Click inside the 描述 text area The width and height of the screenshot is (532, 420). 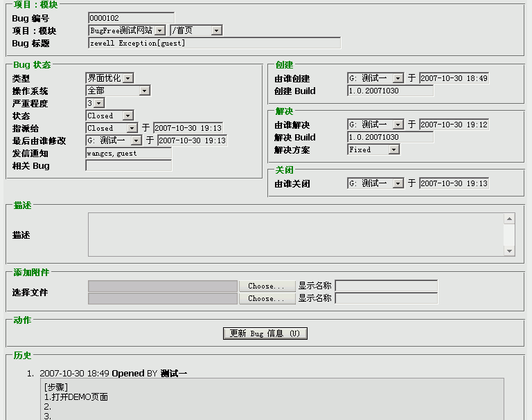click(x=296, y=235)
